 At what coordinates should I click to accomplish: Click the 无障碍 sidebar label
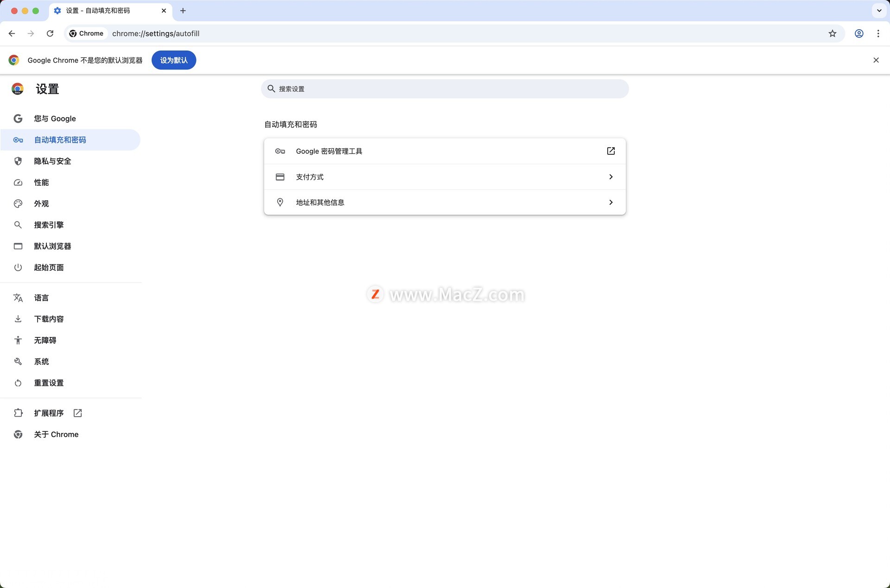click(x=45, y=340)
